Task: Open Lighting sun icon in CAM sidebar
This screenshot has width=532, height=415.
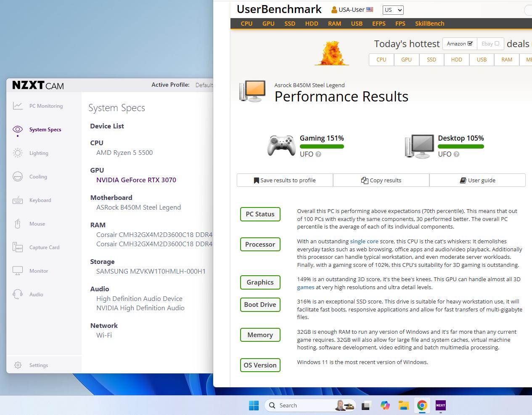Action: coord(18,153)
